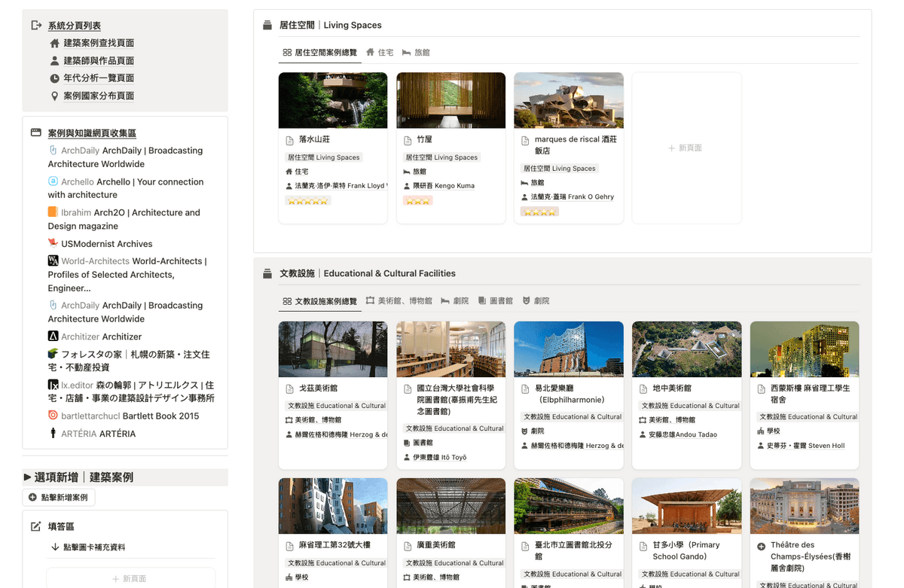Click the フォレスタの家 bookmark icon
The image size is (904, 588).
(53, 354)
